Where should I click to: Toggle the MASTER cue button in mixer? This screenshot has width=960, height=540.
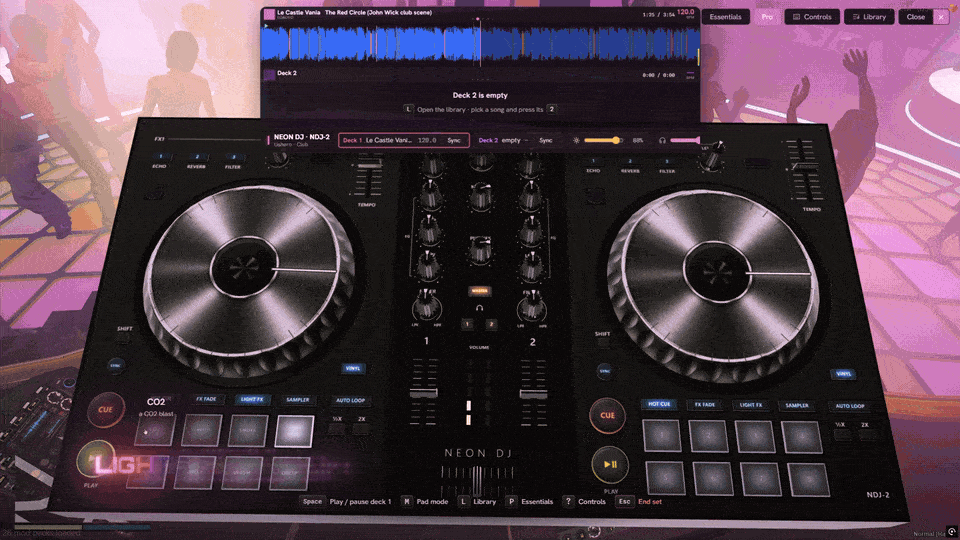479,291
